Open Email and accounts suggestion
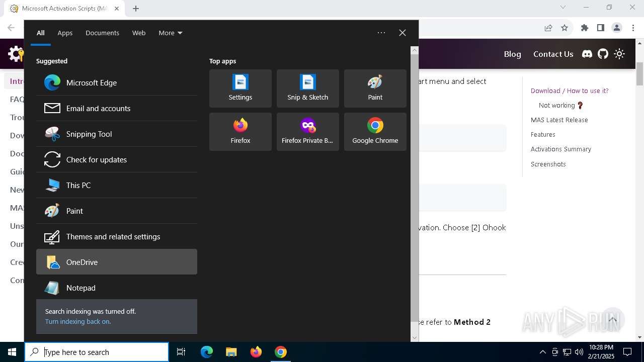Screen dimensions: 644x362 point(117,108)
